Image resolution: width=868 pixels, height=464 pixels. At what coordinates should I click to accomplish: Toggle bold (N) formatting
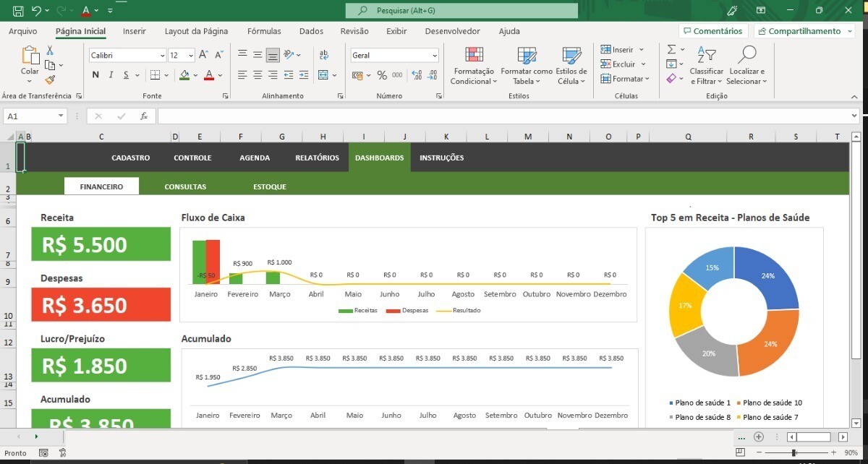tap(95, 75)
